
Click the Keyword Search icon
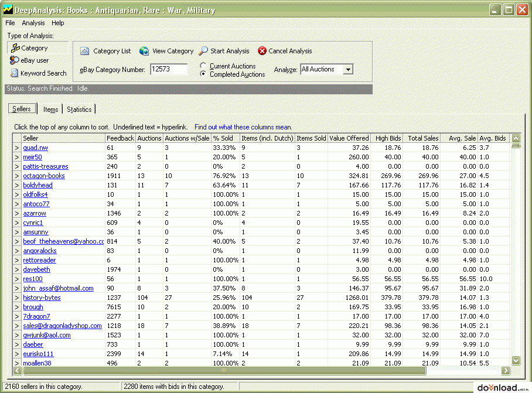pos(14,73)
